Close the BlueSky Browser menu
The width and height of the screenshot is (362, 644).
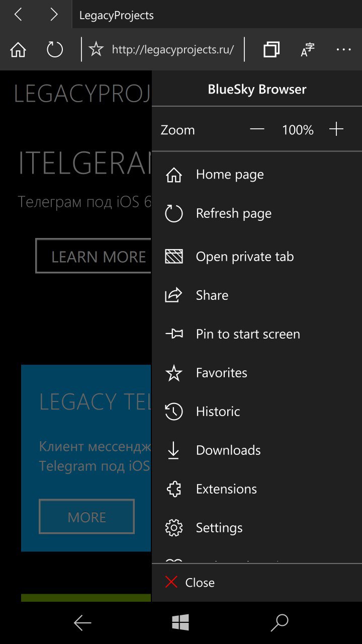tap(190, 583)
